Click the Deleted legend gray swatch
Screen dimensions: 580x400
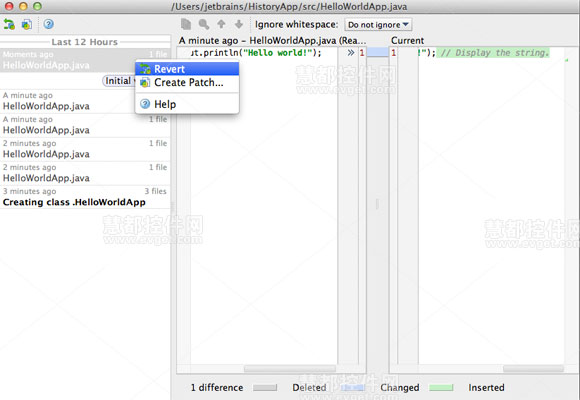265,388
